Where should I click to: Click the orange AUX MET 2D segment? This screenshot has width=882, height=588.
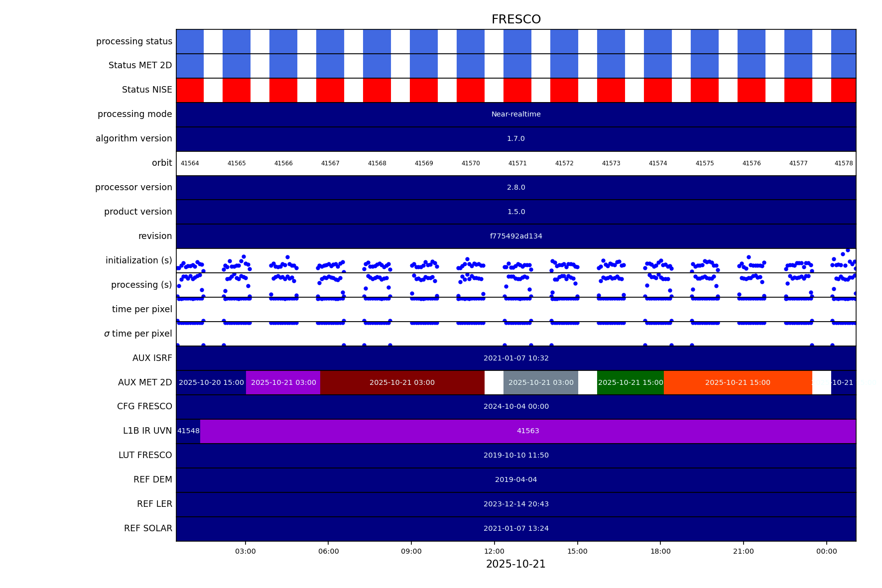pos(738,383)
